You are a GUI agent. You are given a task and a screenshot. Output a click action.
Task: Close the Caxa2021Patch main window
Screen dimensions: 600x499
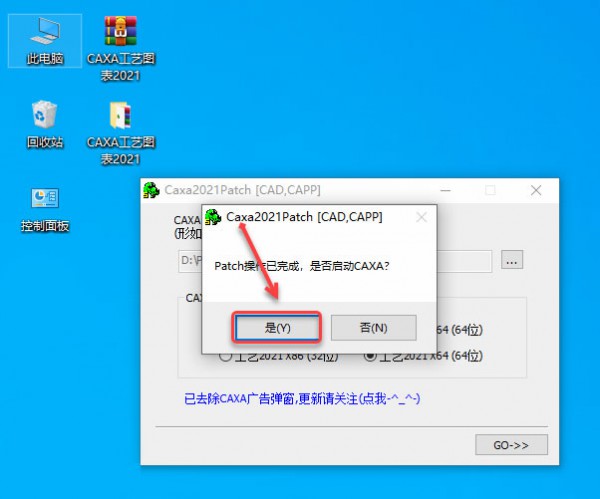point(536,190)
